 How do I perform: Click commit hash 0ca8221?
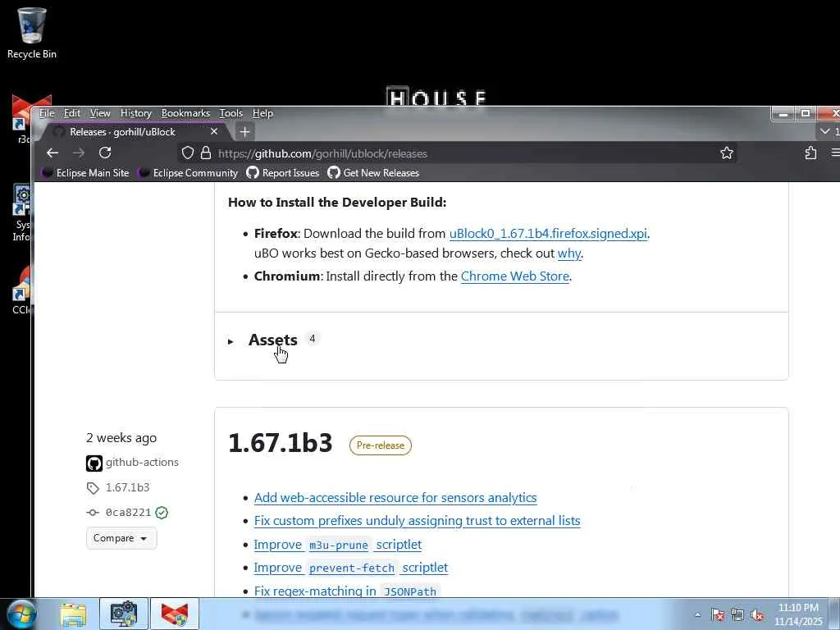pyautogui.click(x=129, y=513)
